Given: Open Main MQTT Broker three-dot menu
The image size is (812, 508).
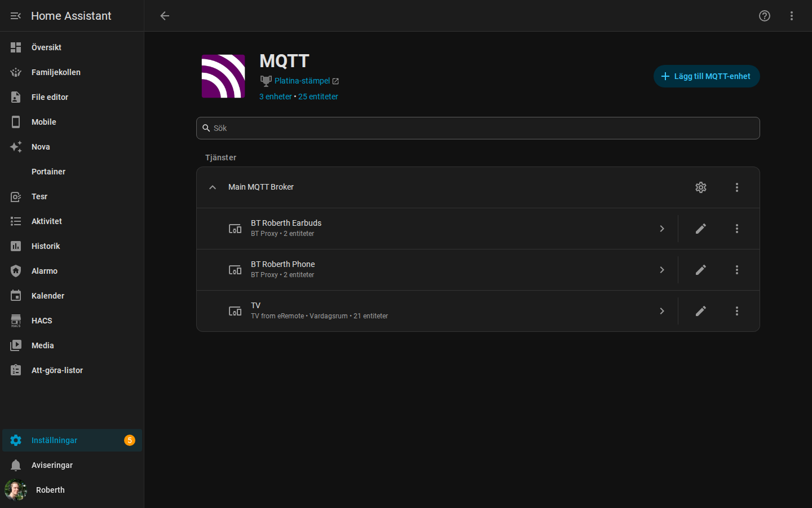Looking at the screenshot, I should click(737, 187).
